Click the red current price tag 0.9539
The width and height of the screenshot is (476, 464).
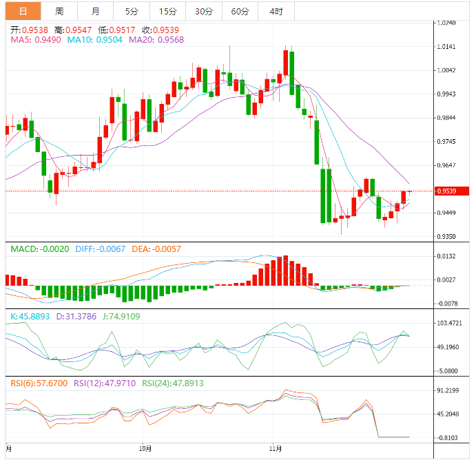point(452,191)
